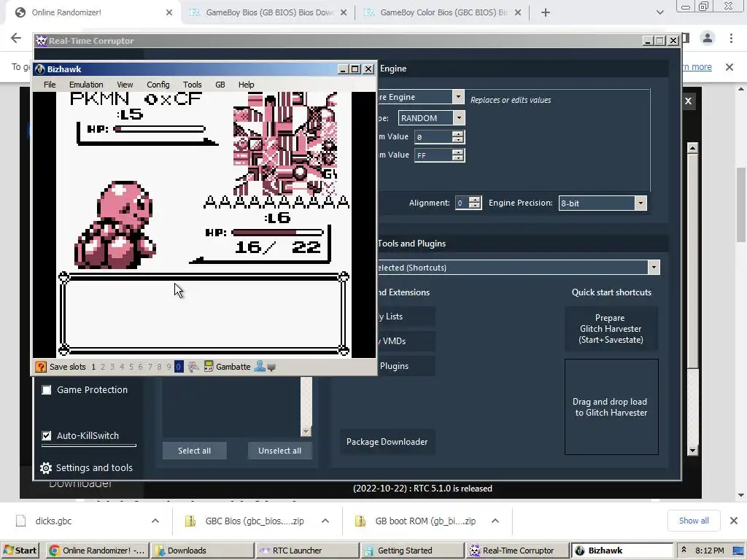Click the dicks.gbc file icon in downloads
747x560 pixels.
click(x=21, y=521)
